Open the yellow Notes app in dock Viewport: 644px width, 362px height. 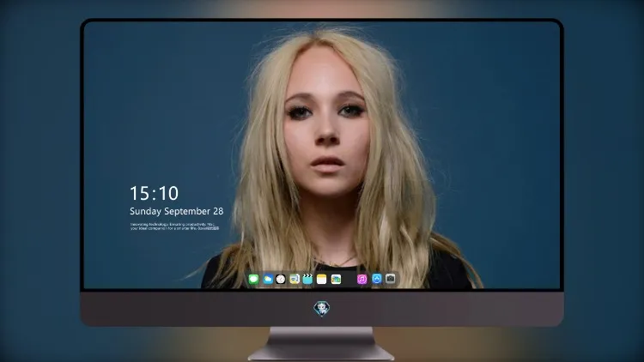click(x=322, y=279)
